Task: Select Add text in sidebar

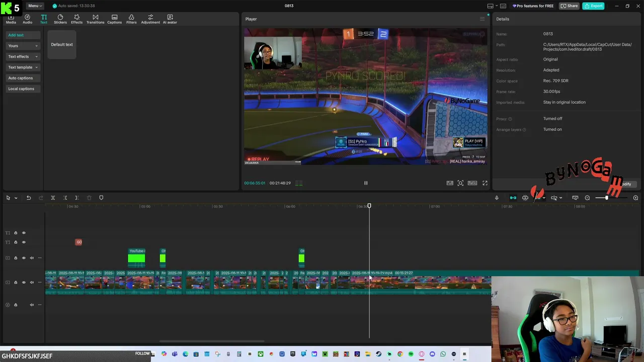Action: [23, 35]
